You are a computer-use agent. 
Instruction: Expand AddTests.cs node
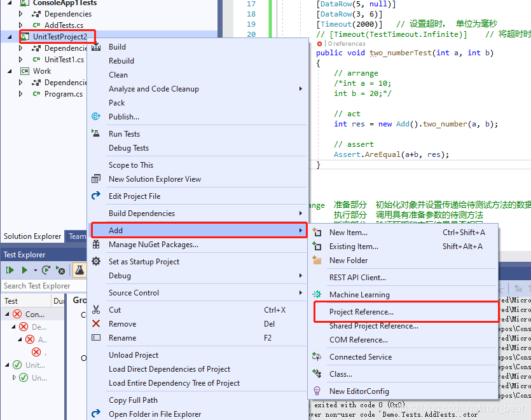pyautogui.click(x=20, y=25)
